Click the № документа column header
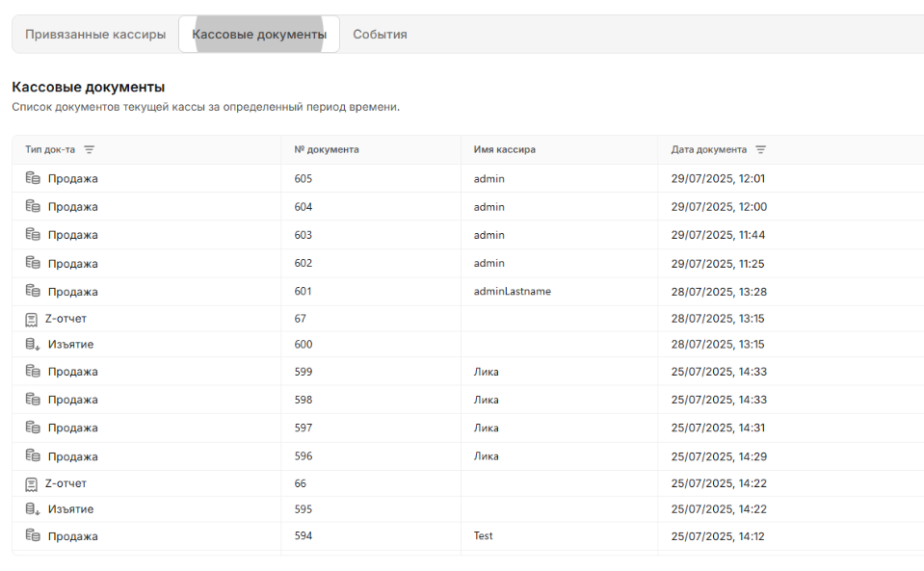 point(327,150)
